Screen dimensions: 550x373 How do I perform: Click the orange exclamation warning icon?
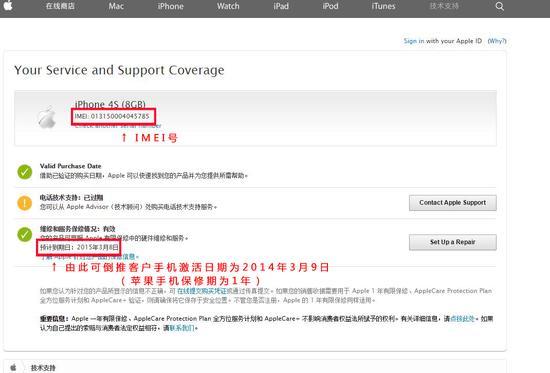pos(25,203)
